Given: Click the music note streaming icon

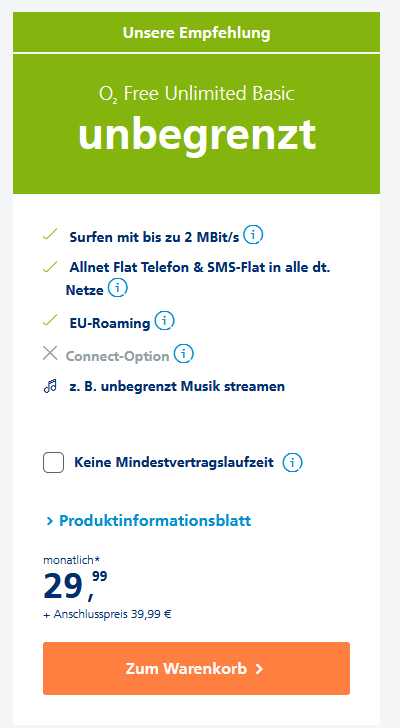Looking at the screenshot, I should tap(50, 386).
